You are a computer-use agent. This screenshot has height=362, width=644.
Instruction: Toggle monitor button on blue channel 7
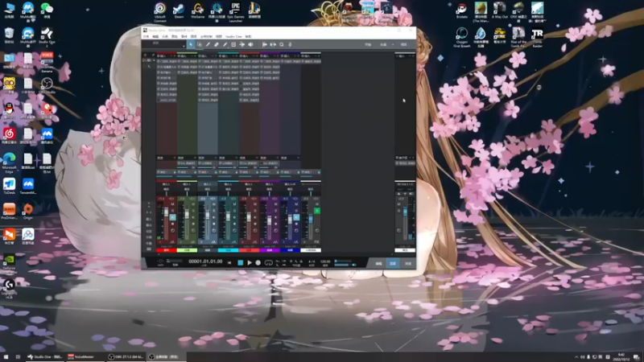(296, 217)
